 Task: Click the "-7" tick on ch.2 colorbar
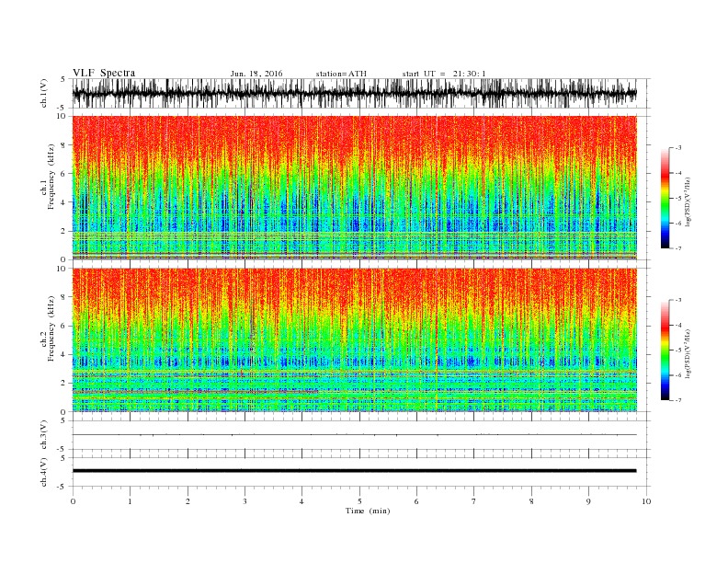[x=677, y=400]
